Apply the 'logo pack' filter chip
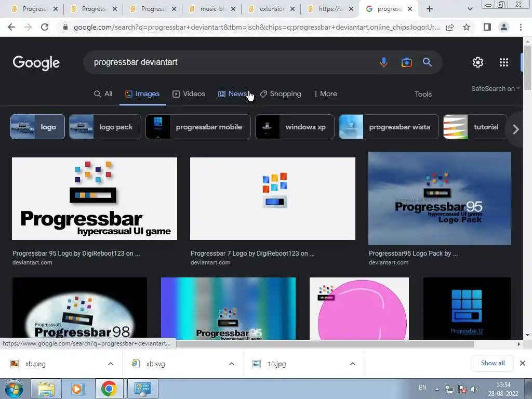532x399 pixels. click(105, 127)
